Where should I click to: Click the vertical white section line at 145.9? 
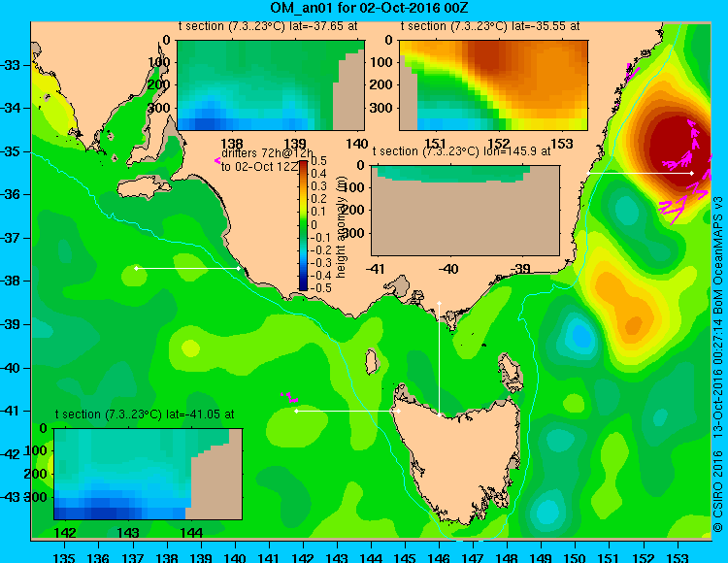[x=439, y=359]
